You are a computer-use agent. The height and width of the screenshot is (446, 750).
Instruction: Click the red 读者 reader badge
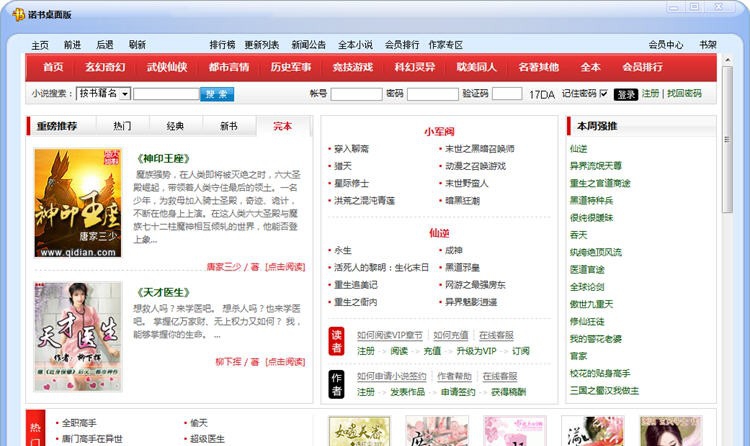point(336,341)
